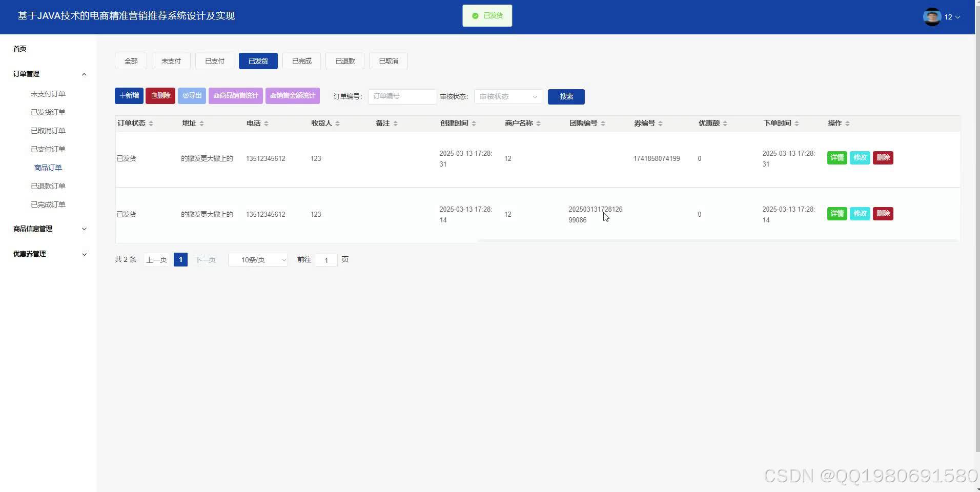Toggle sorting on the 券编号 column
The height and width of the screenshot is (492, 980).
click(x=661, y=123)
